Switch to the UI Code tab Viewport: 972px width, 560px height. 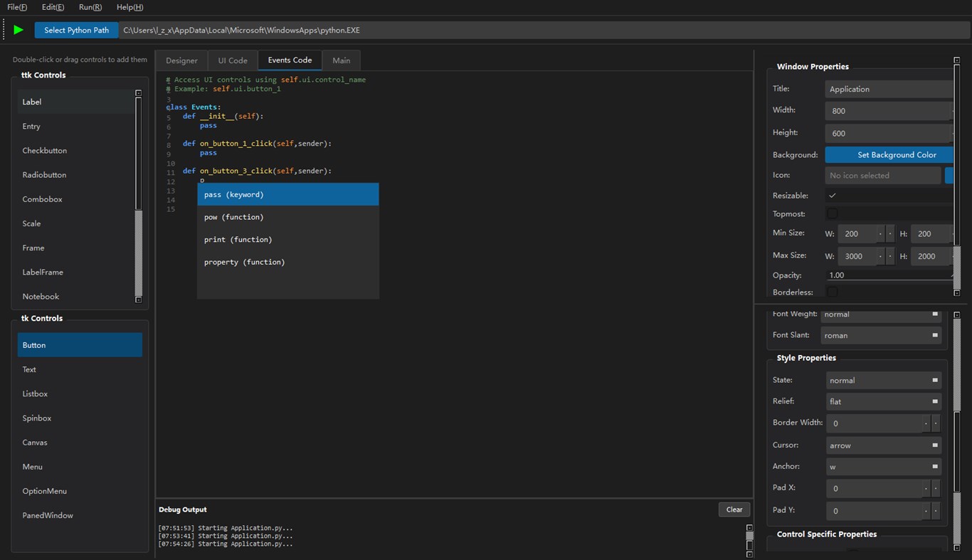pos(233,60)
